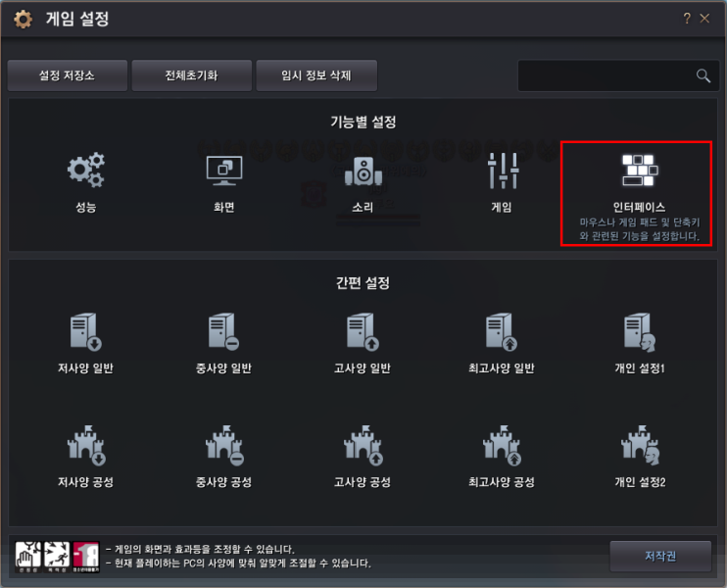This screenshot has height=588, width=727.
Task: Click the 전체초기화 reset button
Action: [191, 75]
